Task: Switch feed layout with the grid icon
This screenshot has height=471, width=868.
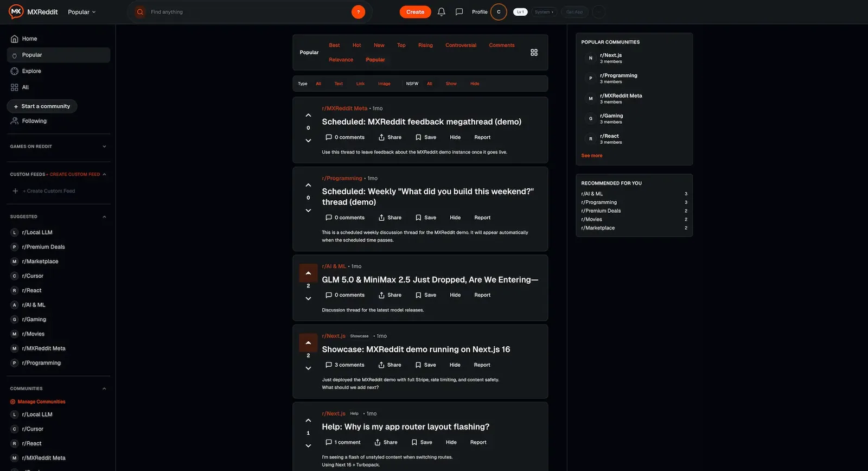Action: click(x=534, y=53)
